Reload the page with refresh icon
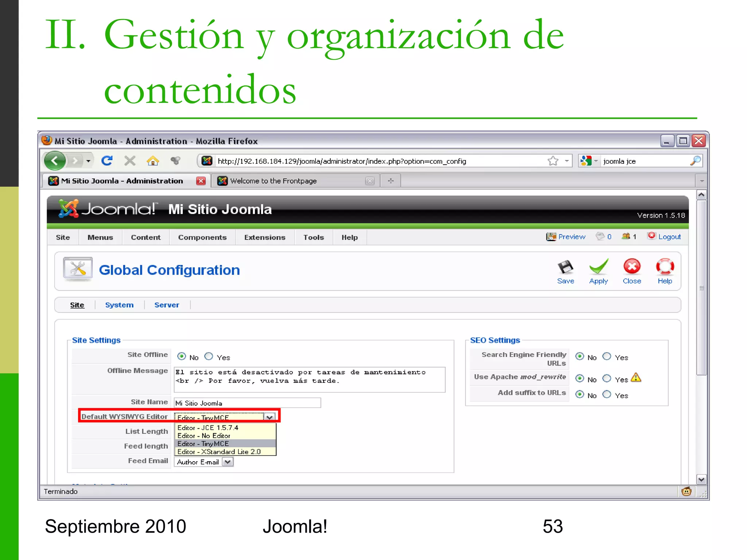Viewport: 747px width, 560px height. point(107,160)
